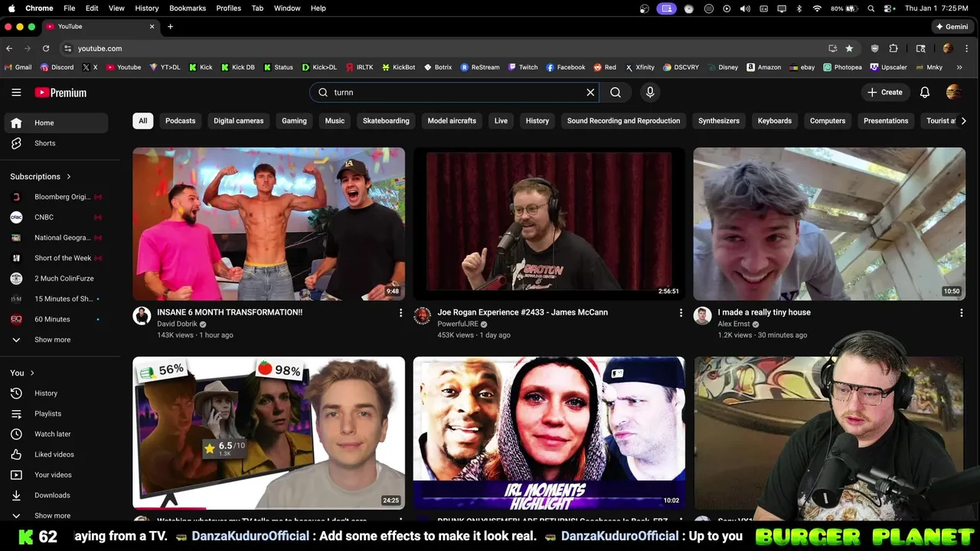Open macOS Spotlight search icon
Screen dimensions: 980x551
(x=871, y=8)
